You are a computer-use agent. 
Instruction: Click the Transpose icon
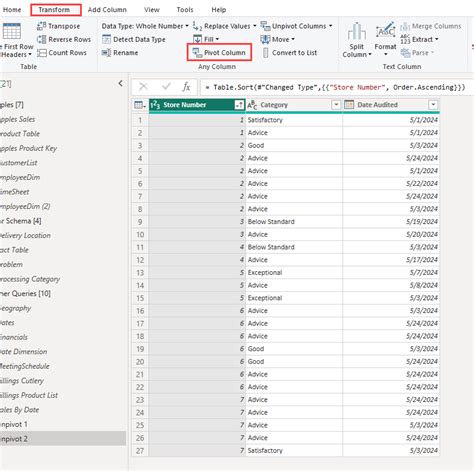(41, 26)
